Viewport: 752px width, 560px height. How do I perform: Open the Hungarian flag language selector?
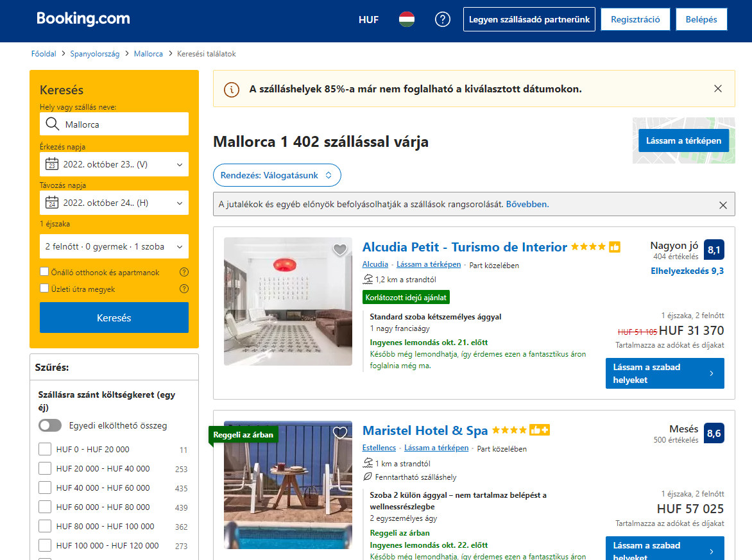tap(406, 19)
